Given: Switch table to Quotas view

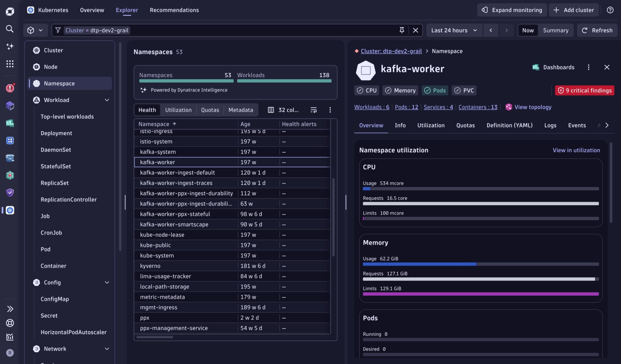Looking at the screenshot, I should pyautogui.click(x=210, y=110).
